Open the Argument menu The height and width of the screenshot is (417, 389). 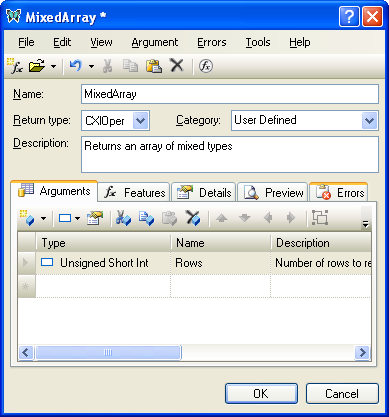tap(155, 42)
